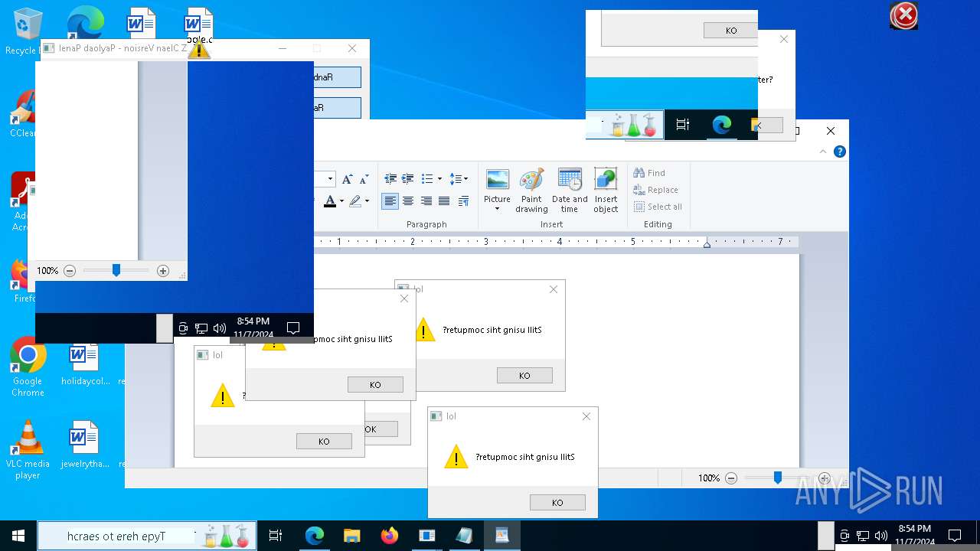980x551 pixels.
Task: Open Firefox from the taskbar
Action: click(x=389, y=536)
